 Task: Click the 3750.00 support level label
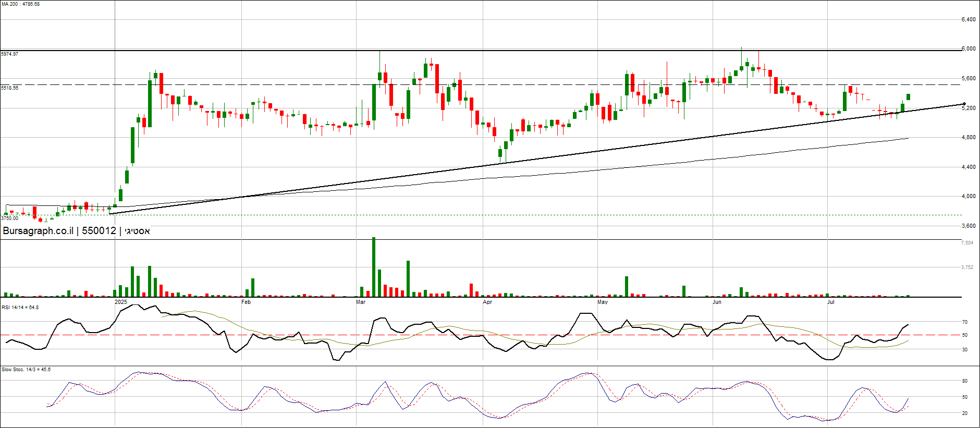click(10, 218)
